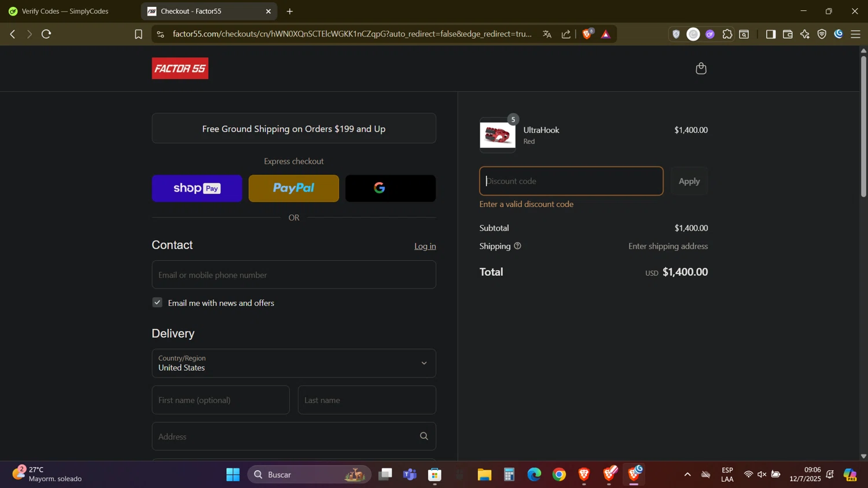This screenshot has width=868, height=488.
Task: Click the Free Ground Shipping banner text
Action: pos(293,129)
